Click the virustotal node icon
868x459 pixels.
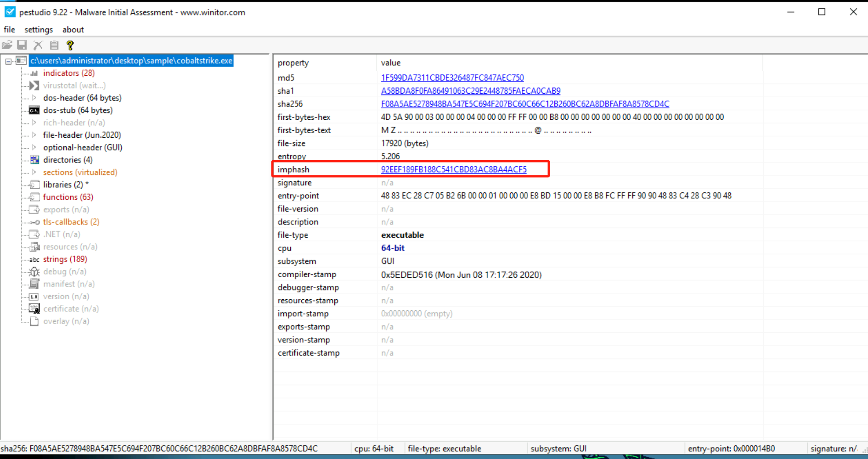pos(34,85)
